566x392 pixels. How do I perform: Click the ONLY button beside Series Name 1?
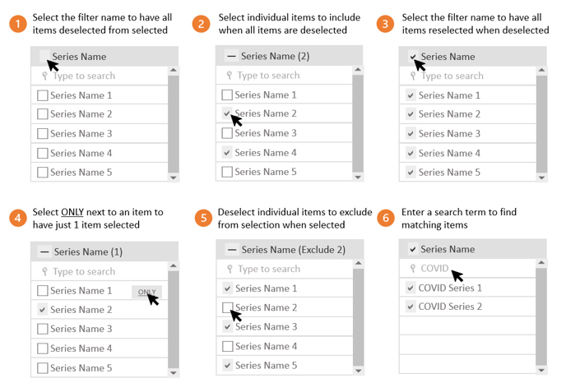[x=146, y=292]
